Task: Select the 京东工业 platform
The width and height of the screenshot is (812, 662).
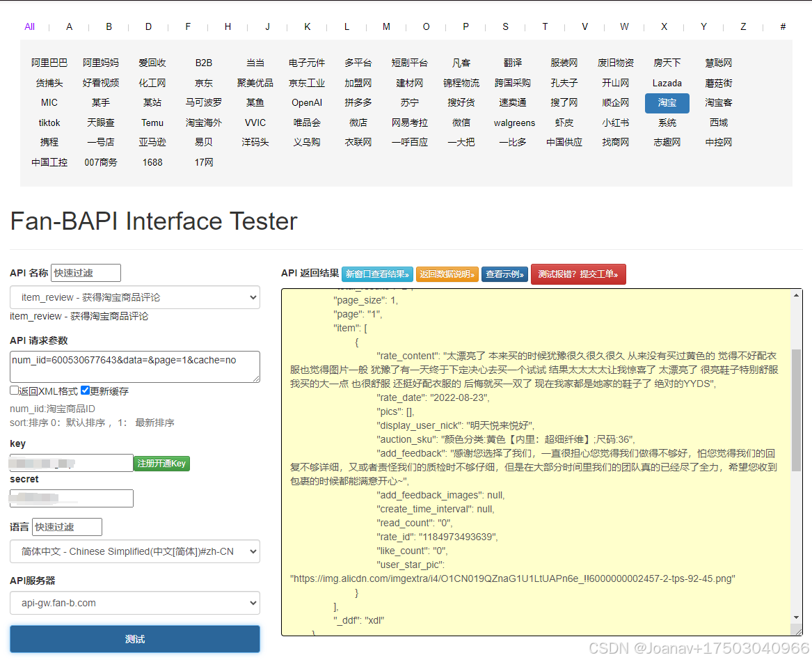Action: tap(307, 83)
